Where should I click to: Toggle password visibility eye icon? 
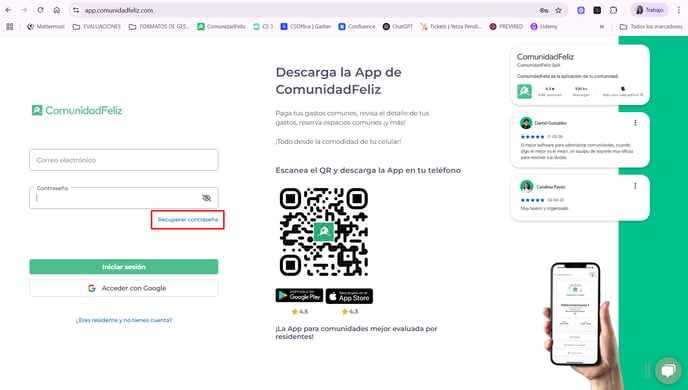pos(206,198)
